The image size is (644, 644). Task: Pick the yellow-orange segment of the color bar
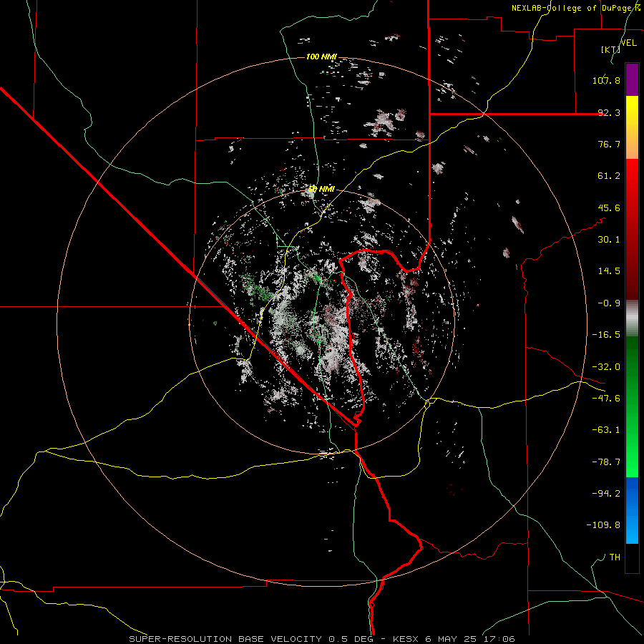coord(632,127)
